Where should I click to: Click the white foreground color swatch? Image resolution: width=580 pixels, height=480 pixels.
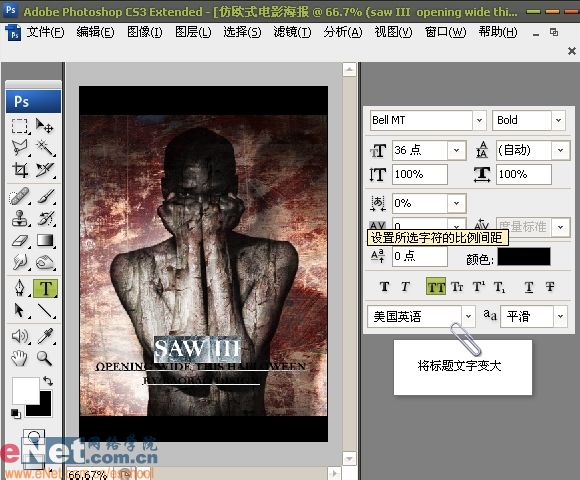coord(25,390)
